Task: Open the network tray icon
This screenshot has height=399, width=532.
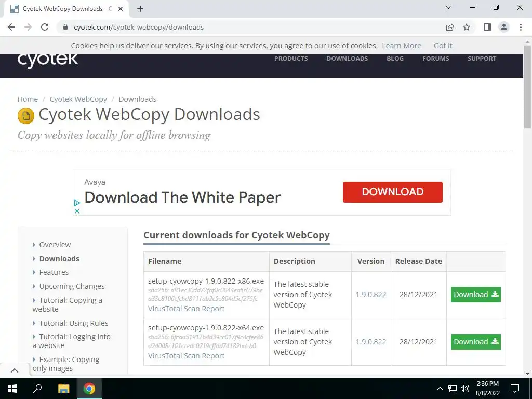Action: 453,389
